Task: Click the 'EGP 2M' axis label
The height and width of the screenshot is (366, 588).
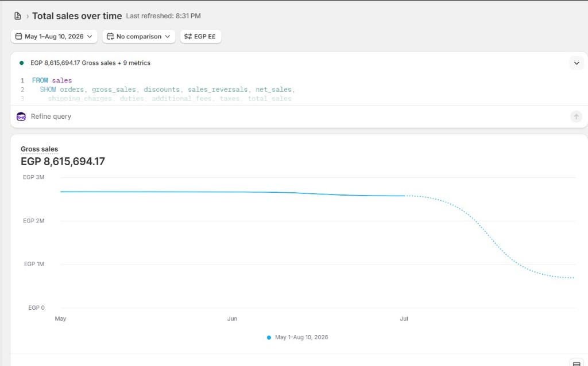Action: [34, 221]
